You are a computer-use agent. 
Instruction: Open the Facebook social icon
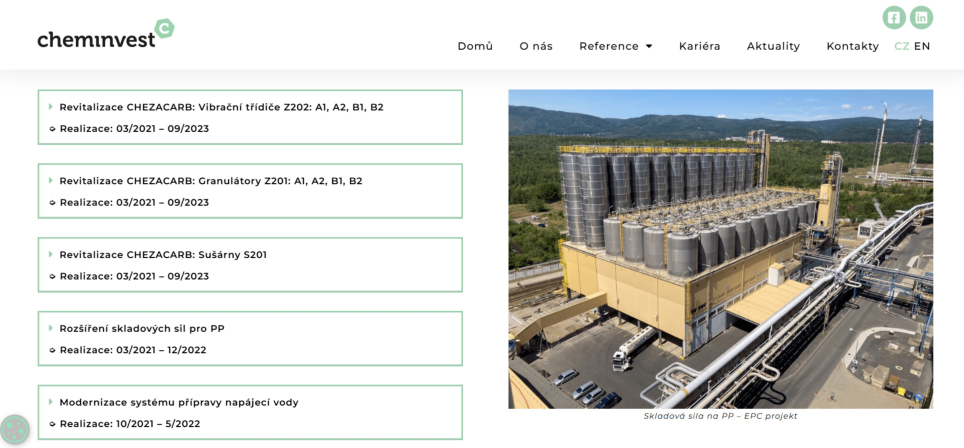(x=894, y=17)
